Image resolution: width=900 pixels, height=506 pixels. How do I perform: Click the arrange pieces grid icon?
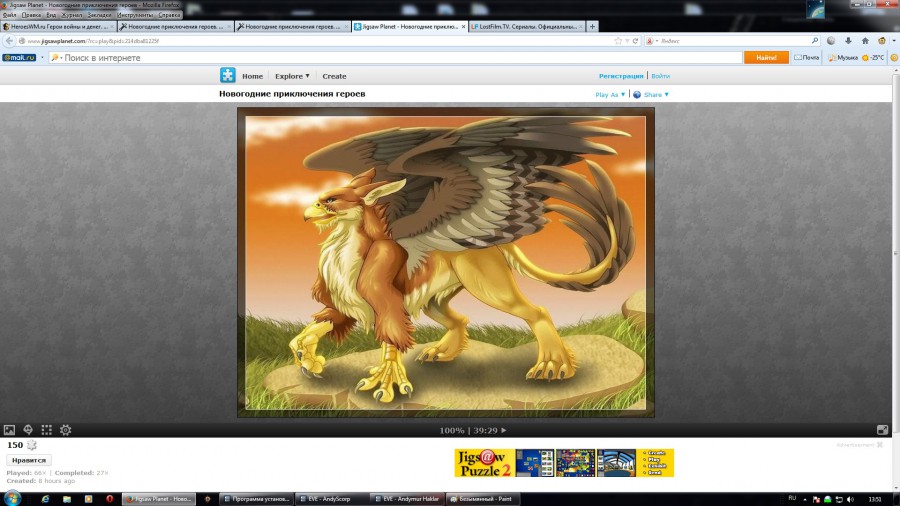coord(46,430)
